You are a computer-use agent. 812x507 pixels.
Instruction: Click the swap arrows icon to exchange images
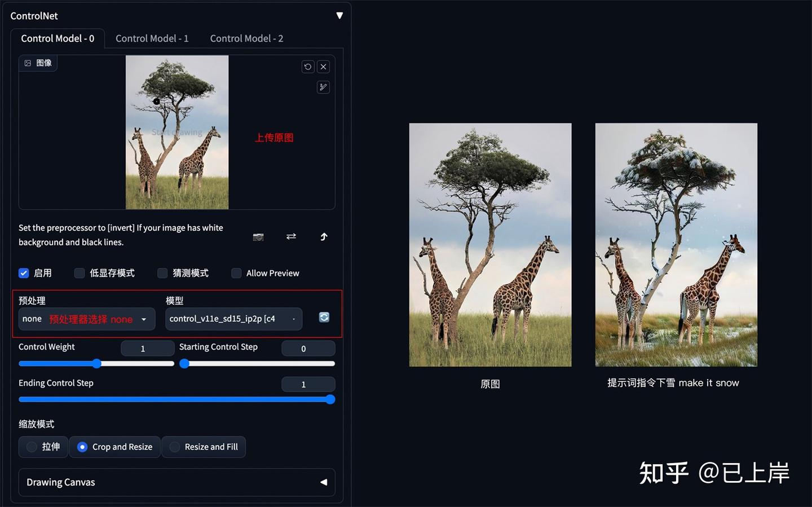click(291, 237)
